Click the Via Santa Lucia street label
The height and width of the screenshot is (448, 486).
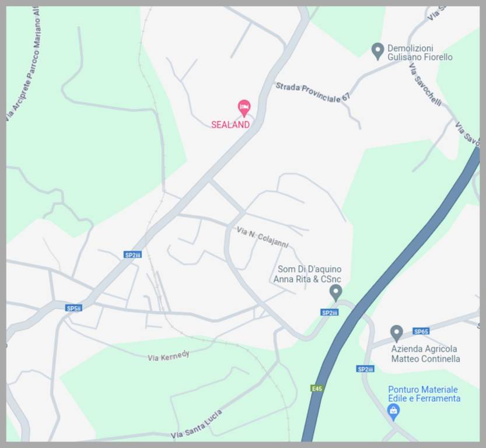pyautogui.click(x=197, y=424)
